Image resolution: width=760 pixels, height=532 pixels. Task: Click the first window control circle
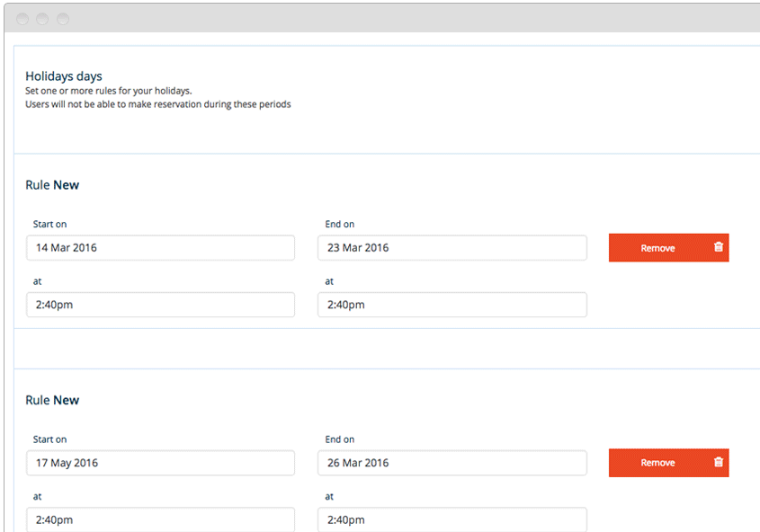click(x=21, y=18)
